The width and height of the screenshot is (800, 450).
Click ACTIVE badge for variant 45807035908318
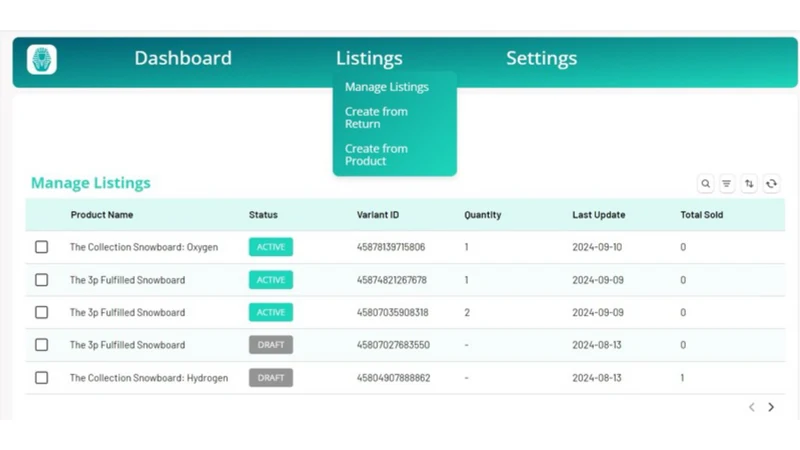[x=271, y=312]
